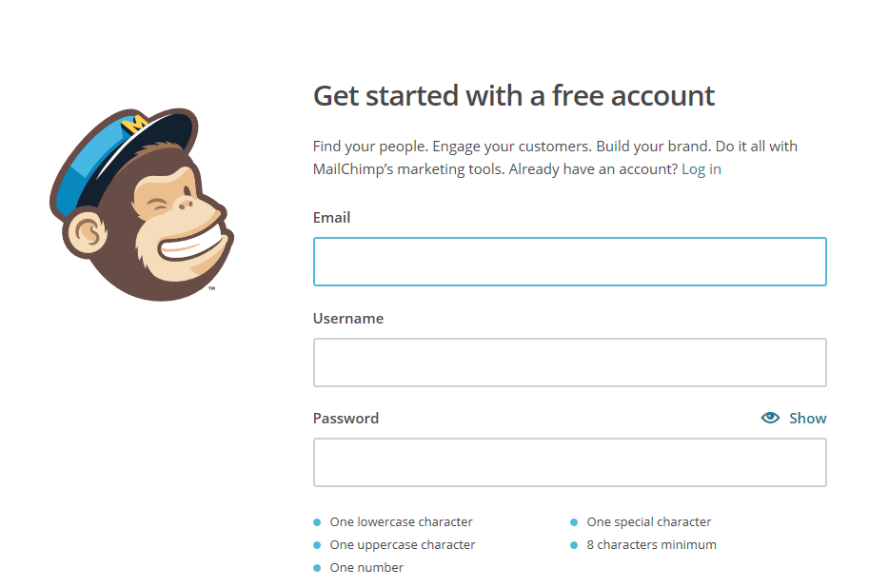Click the Username field label
889x588 pixels.
[x=347, y=318]
